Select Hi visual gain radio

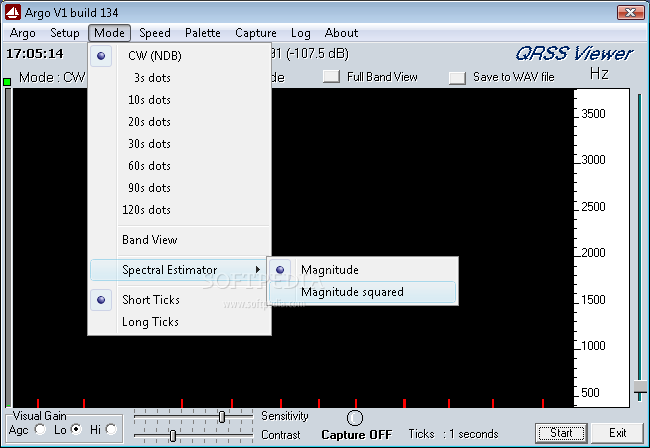point(111,429)
